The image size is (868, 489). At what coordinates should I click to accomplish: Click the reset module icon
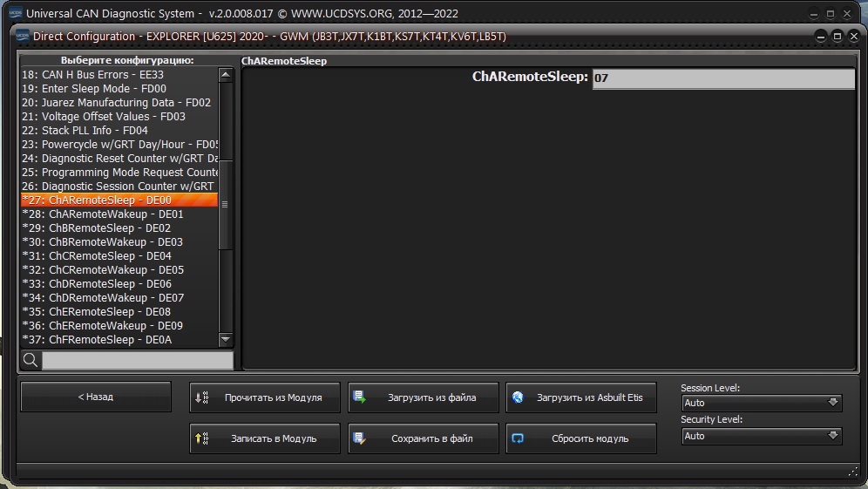click(x=518, y=438)
